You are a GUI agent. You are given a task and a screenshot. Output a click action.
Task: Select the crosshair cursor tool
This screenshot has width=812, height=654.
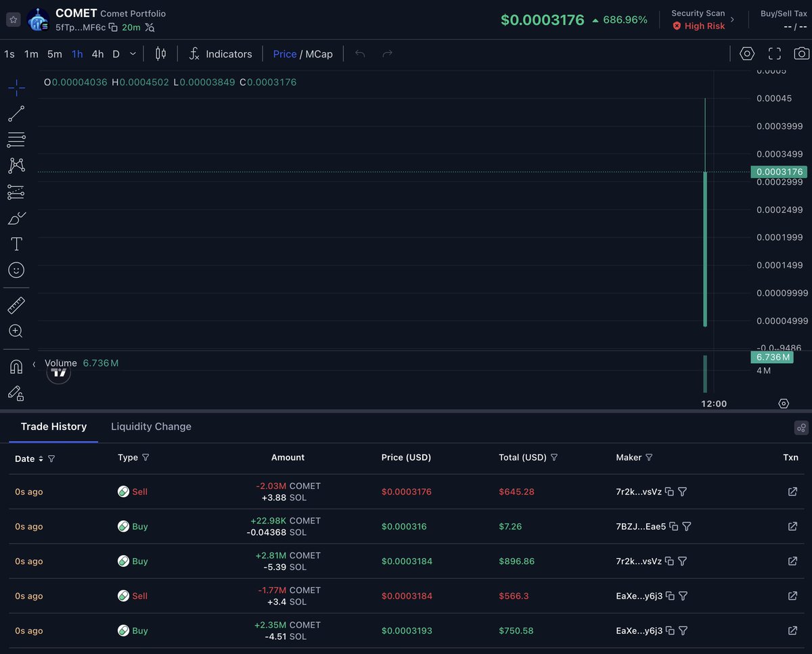[x=16, y=87]
